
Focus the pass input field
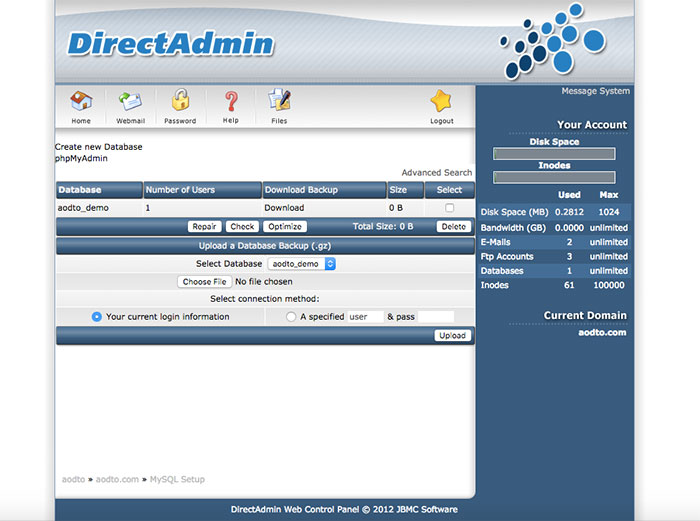point(436,317)
